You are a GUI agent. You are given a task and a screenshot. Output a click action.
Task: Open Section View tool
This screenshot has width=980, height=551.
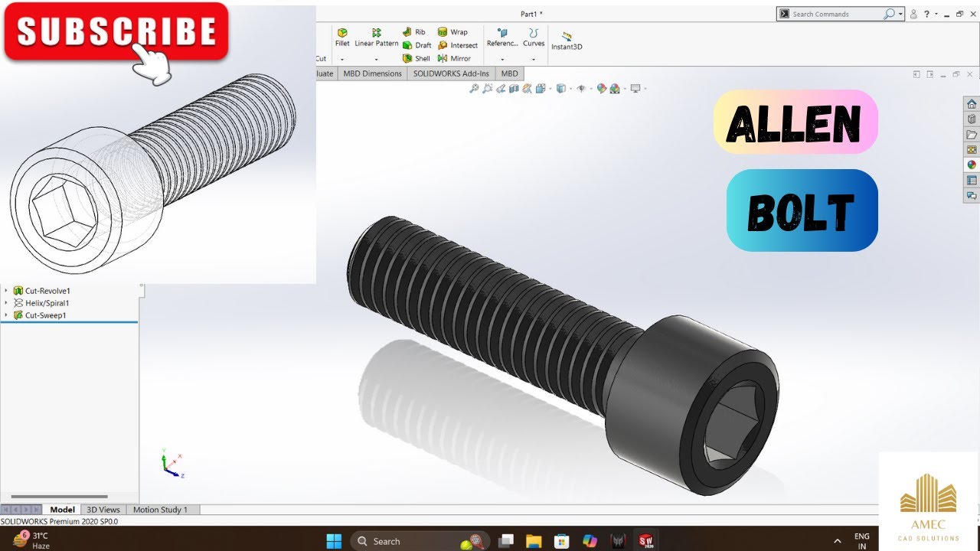click(514, 89)
